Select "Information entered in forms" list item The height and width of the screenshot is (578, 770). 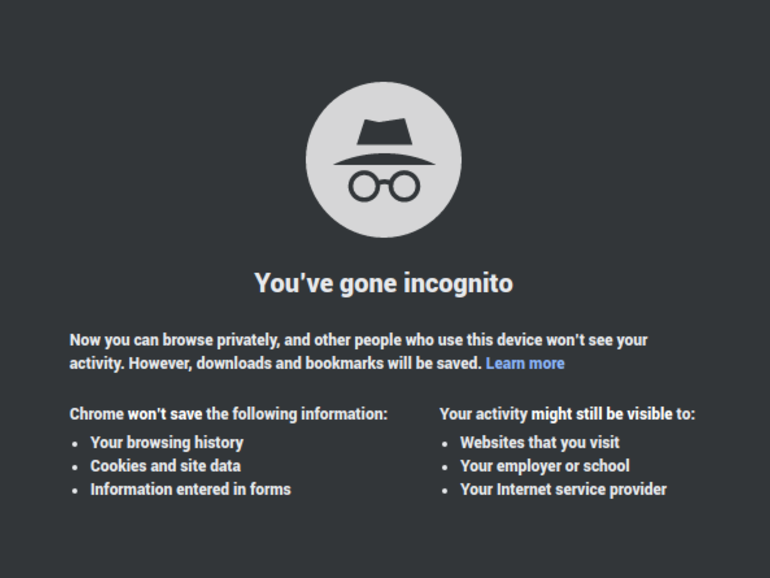190,489
